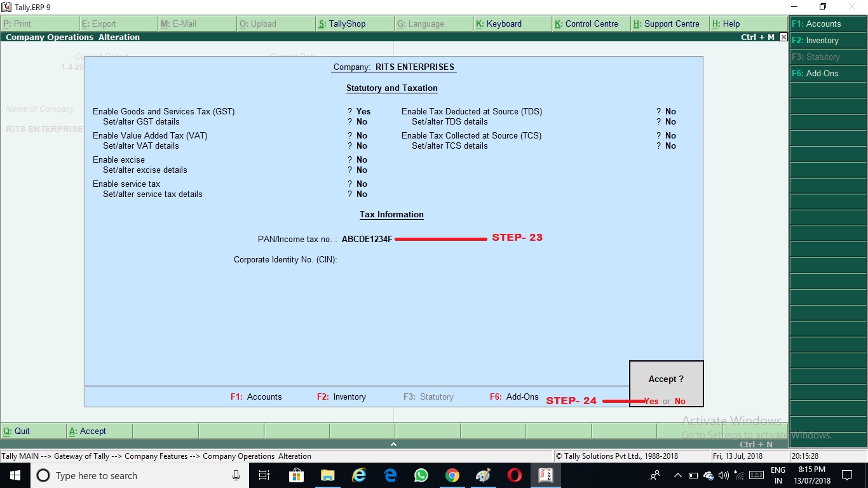Open the Language menu
This screenshot has height=488, width=868.
pyautogui.click(x=433, y=24)
